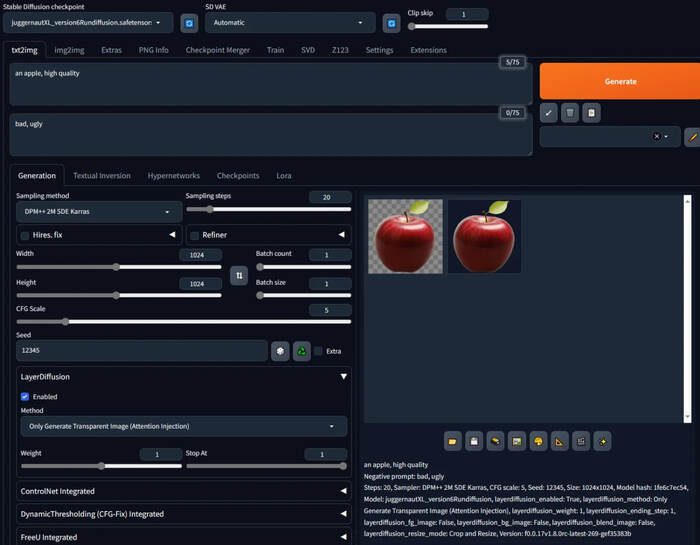Save the image with the disk icon
The height and width of the screenshot is (545, 700).
pos(474,441)
